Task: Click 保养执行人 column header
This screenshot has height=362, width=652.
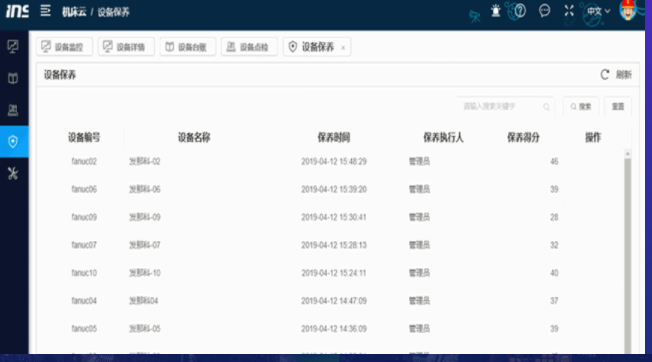Action: click(443, 138)
